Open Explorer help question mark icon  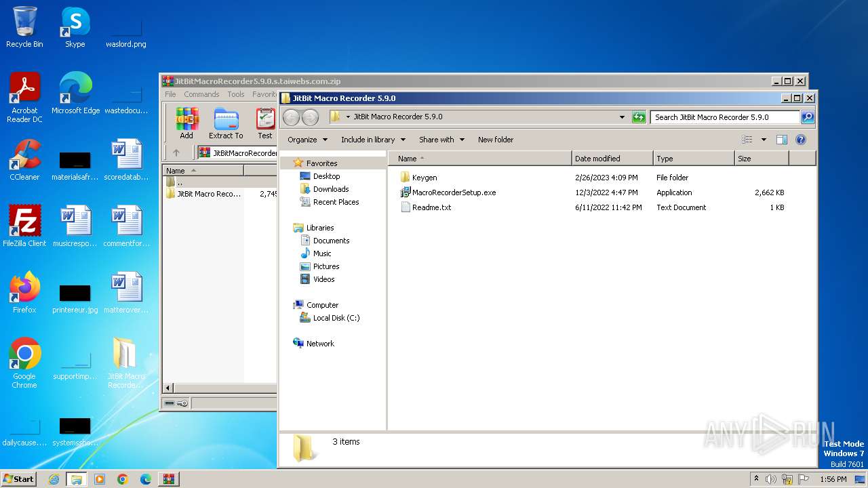point(800,140)
